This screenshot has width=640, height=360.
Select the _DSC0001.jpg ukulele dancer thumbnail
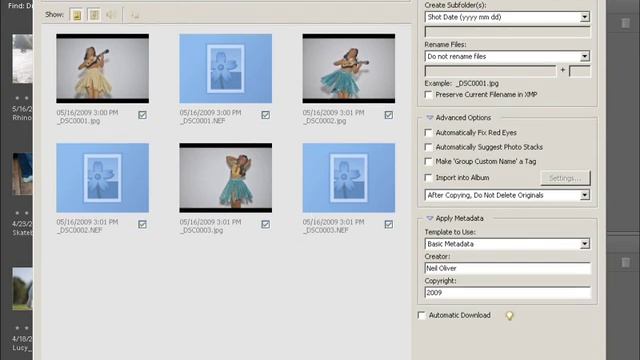point(102,69)
